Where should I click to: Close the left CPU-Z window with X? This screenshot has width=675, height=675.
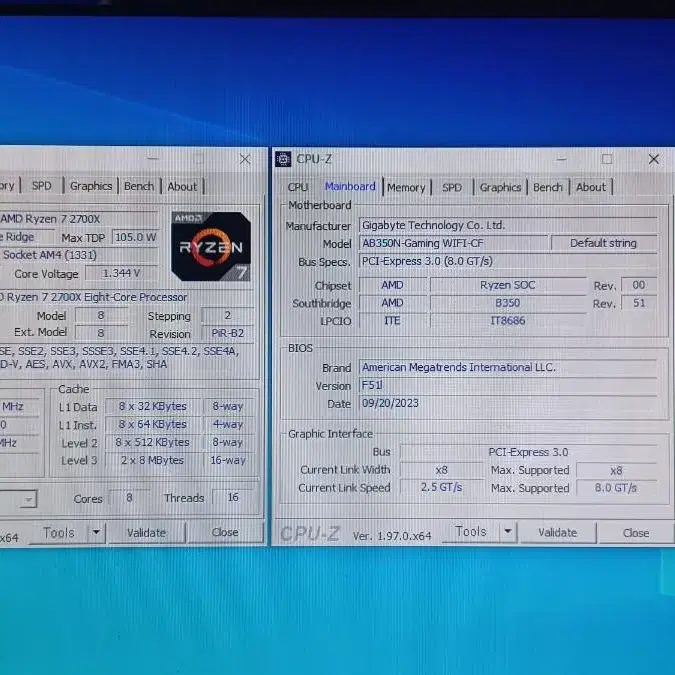coord(245,159)
